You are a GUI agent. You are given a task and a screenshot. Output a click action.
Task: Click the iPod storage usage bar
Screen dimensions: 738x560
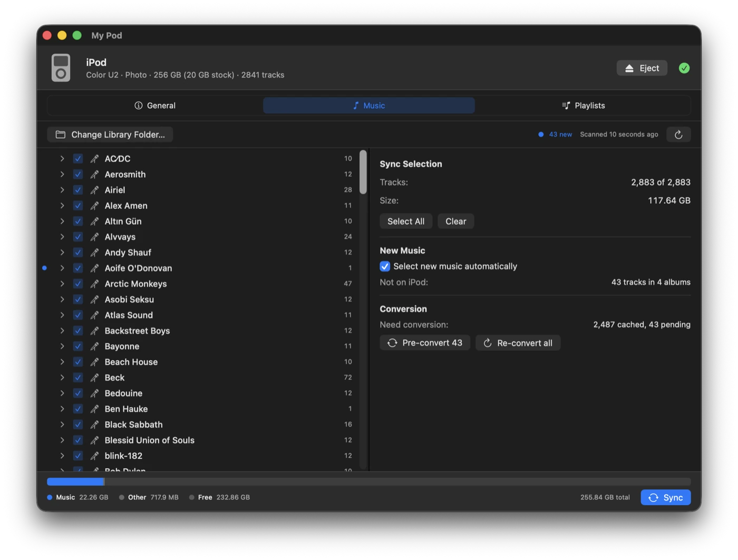pyautogui.click(x=369, y=481)
